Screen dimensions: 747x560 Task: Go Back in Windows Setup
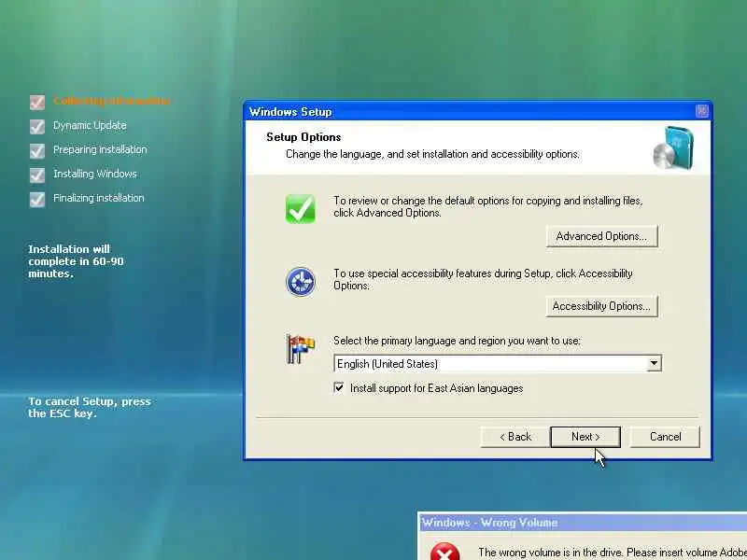point(515,437)
